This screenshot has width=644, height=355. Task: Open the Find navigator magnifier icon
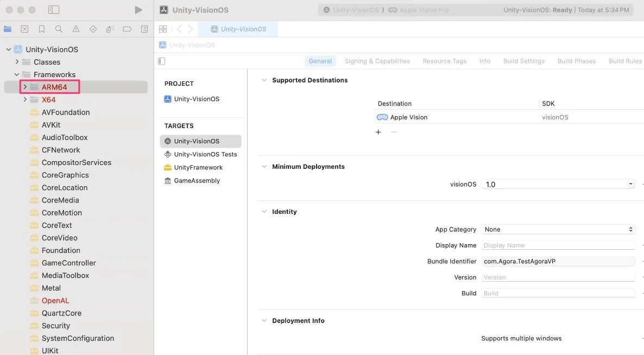pyautogui.click(x=59, y=29)
